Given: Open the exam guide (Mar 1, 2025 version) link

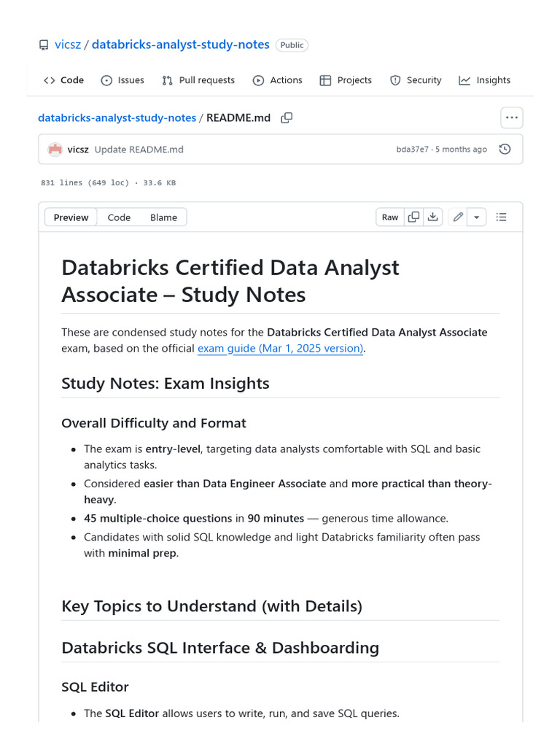Looking at the screenshot, I should [281, 349].
